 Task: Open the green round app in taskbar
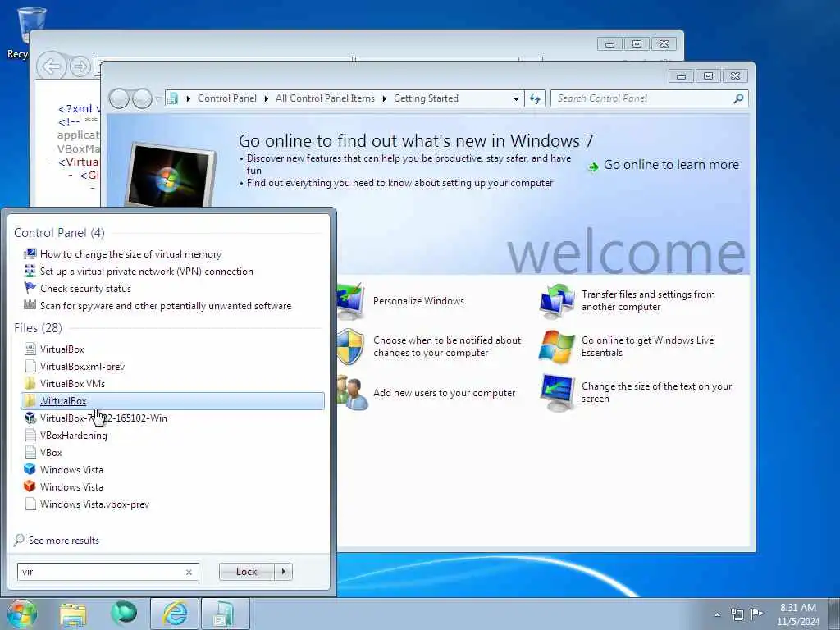124,614
